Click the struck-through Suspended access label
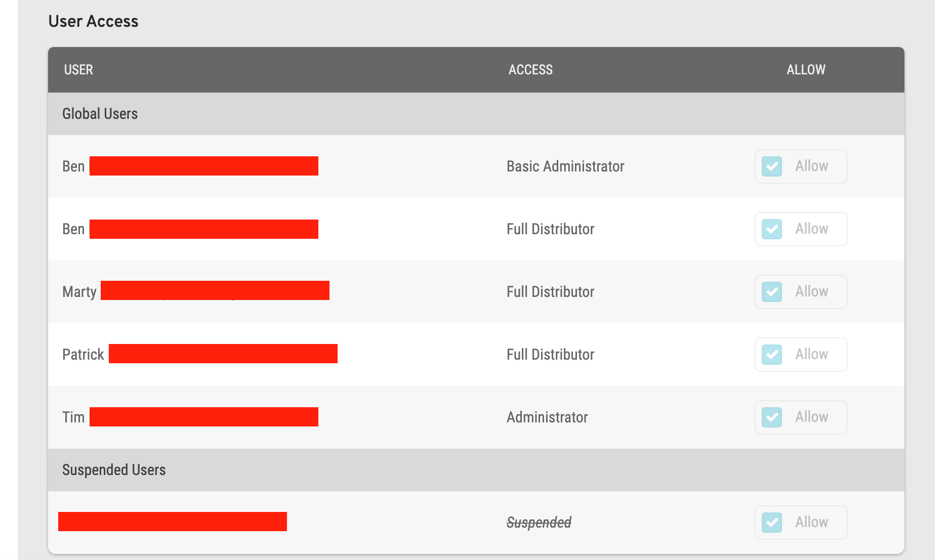950x560 pixels. pos(539,523)
